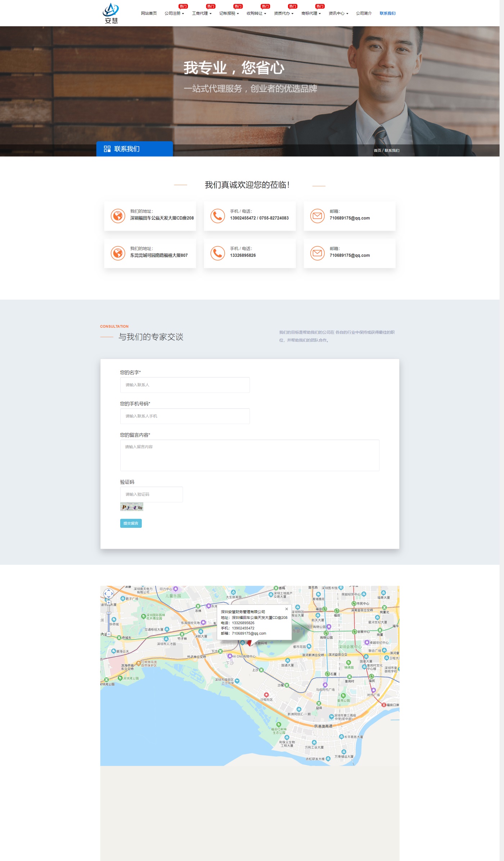Click the 安慧 company logo

(x=111, y=13)
